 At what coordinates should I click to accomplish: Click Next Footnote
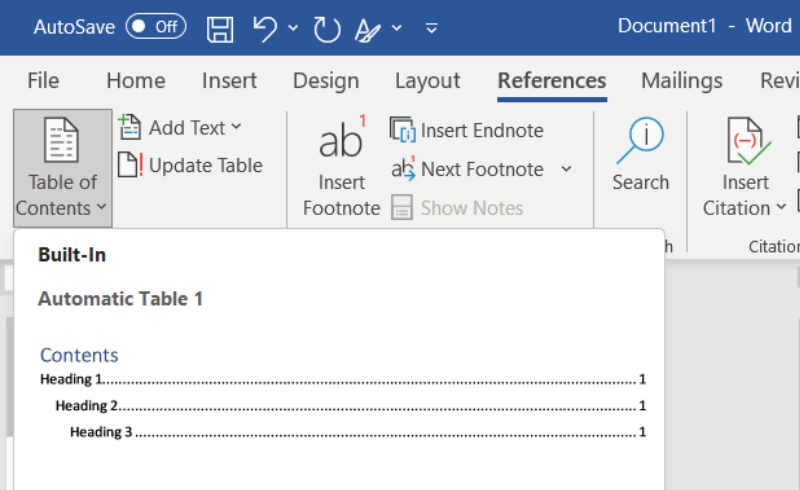(x=467, y=169)
